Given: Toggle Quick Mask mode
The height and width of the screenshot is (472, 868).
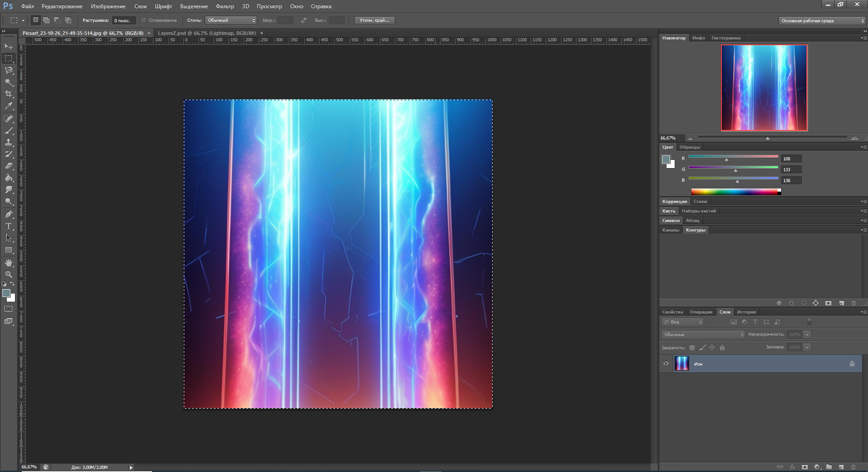Looking at the screenshot, I should [9, 309].
